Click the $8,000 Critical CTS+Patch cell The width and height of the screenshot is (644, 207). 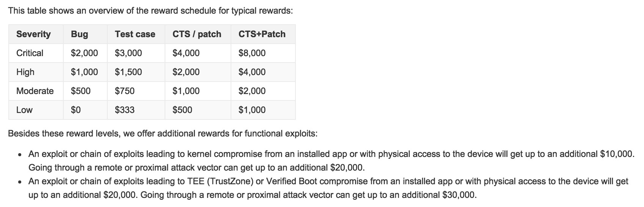click(x=252, y=53)
